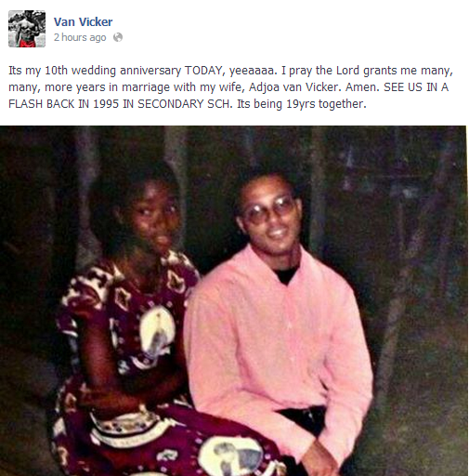Image resolution: width=469 pixels, height=476 pixels.
Task: Click the words "SECONDARY SCH" in post
Action: pyautogui.click(x=184, y=104)
